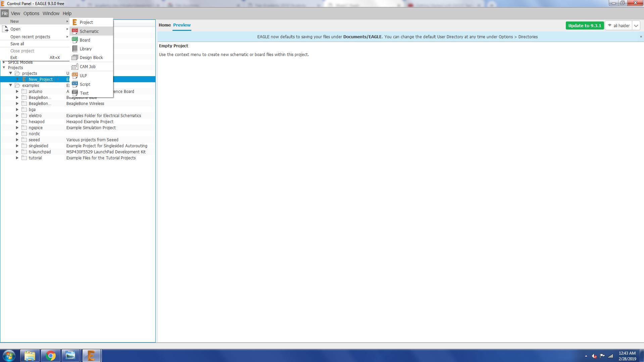The height and width of the screenshot is (362, 644).
Task: Click the orange Project icon in the New submenu
Action: click(x=75, y=22)
